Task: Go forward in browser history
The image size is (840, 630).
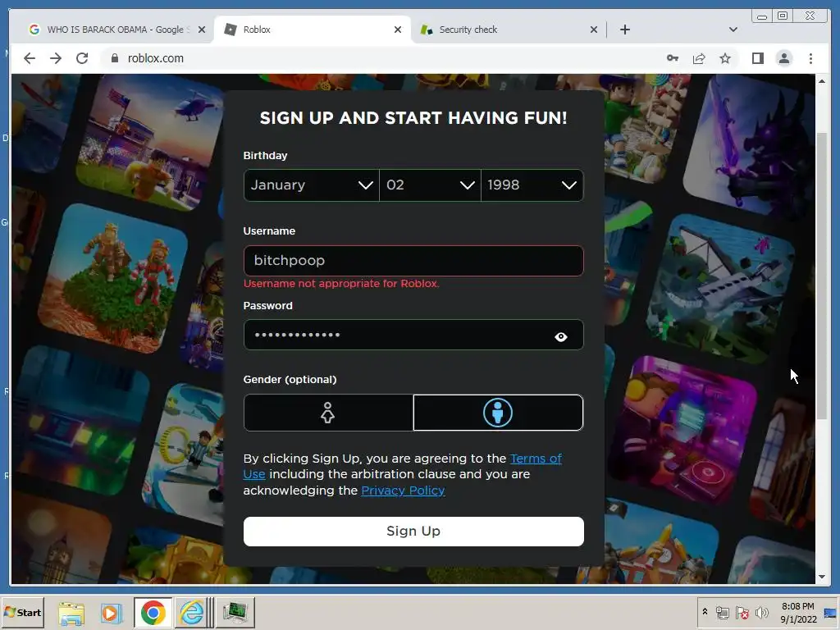Action: tap(56, 58)
